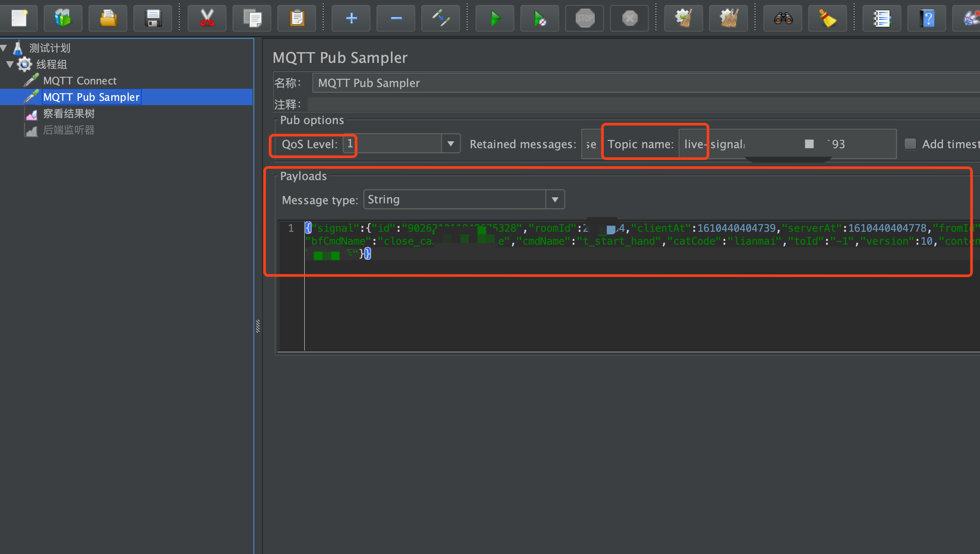Open the Search binoculars icon
The width and height of the screenshot is (980, 554).
[783, 18]
